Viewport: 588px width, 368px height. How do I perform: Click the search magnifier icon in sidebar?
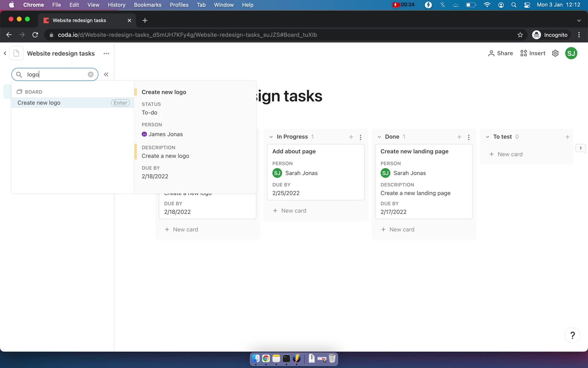[19, 75]
